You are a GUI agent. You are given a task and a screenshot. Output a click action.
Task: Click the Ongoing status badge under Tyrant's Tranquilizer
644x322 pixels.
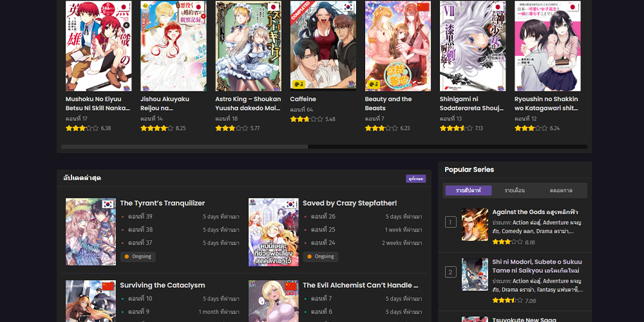coord(138,256)
